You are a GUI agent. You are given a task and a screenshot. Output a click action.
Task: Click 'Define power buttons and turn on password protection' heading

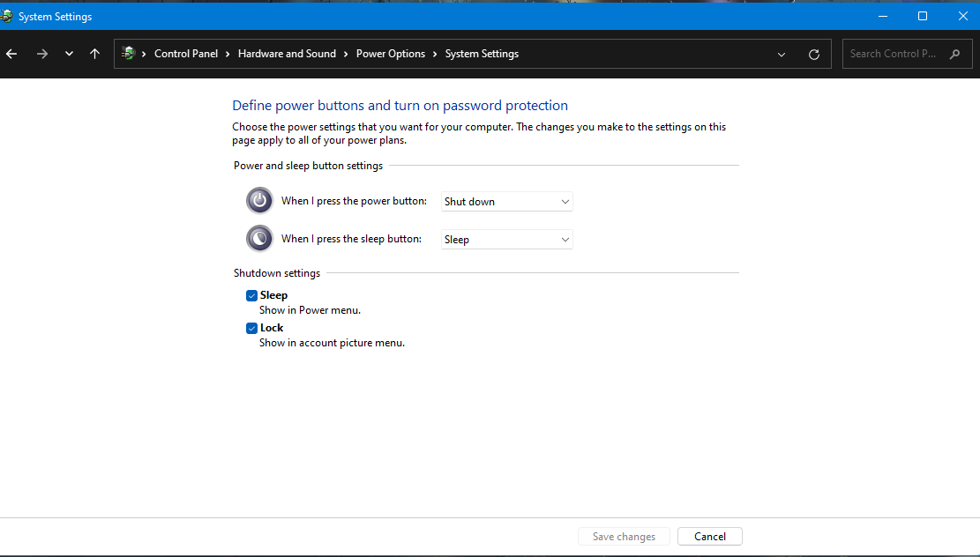click(x=400, y=106)
